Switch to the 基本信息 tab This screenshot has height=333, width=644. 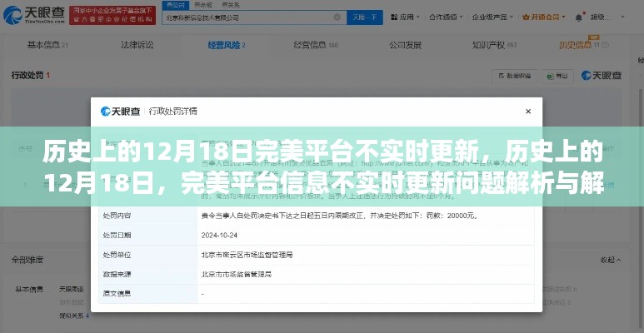(46, 46)
